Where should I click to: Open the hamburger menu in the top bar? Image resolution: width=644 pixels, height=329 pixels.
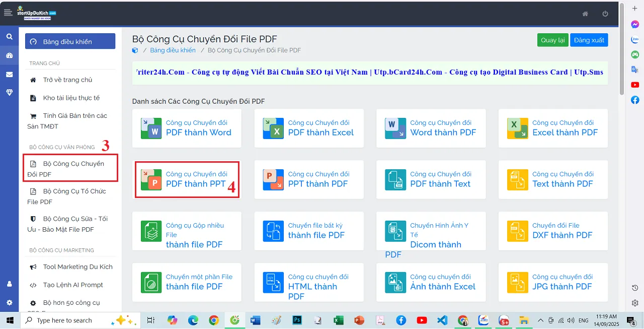8,13
